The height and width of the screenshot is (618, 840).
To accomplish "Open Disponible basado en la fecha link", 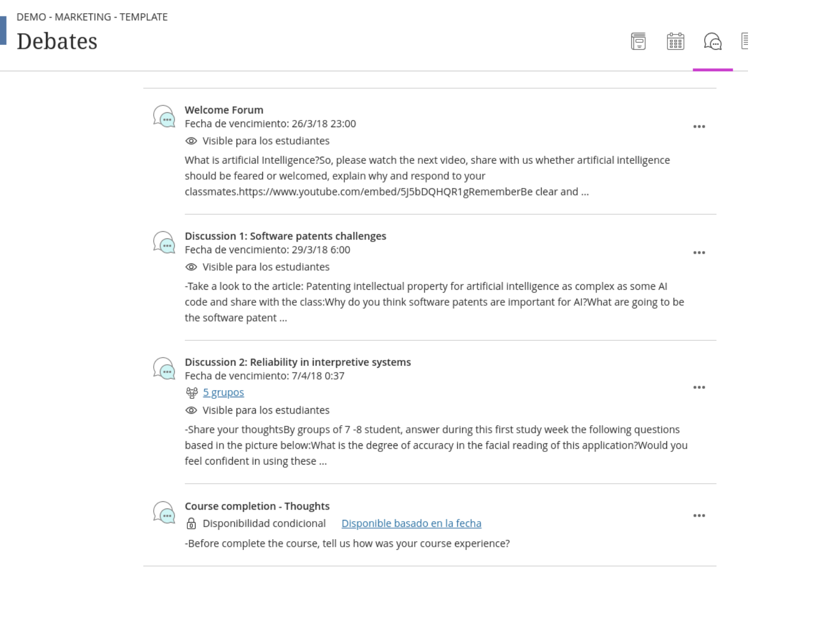I will click(411, 523).
